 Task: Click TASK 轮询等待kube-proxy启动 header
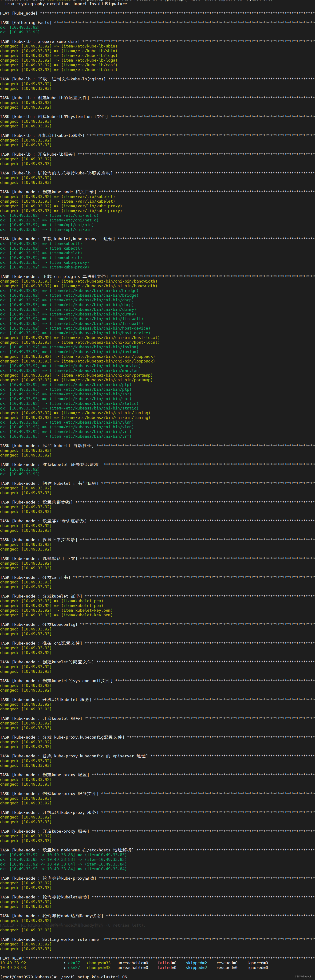tap(157, 878)
